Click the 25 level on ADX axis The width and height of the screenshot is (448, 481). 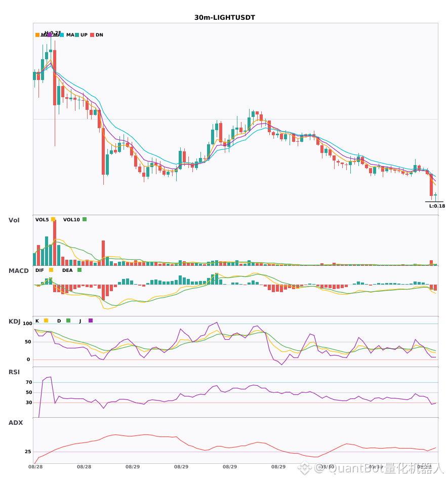pyautogui.click(x=28, y=452)
